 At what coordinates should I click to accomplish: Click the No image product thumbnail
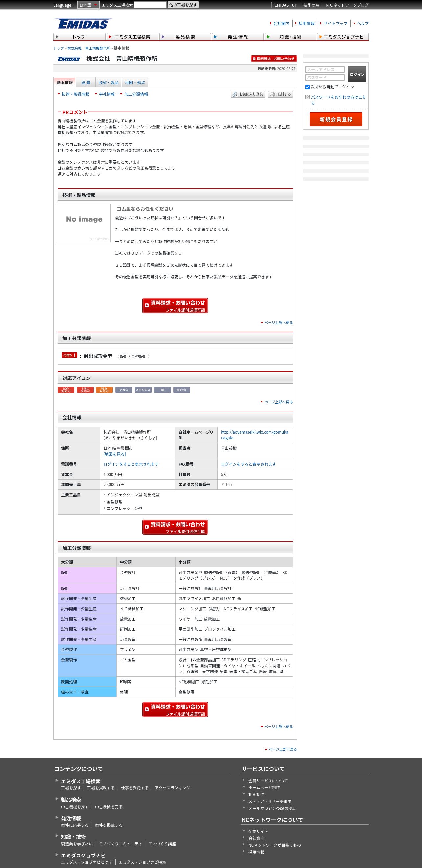84,223
